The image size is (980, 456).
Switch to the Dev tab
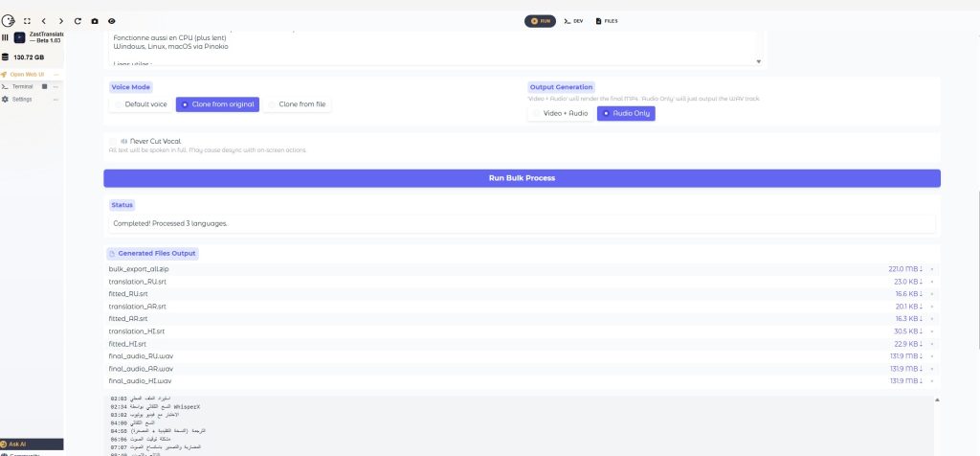click(573, 21)
